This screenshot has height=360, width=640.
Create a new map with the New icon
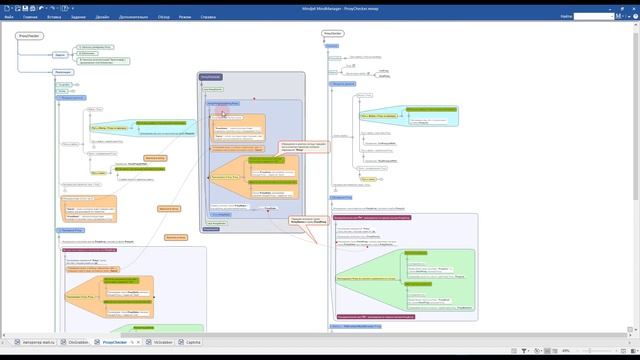pyautogui.click(x=7, y=8)
